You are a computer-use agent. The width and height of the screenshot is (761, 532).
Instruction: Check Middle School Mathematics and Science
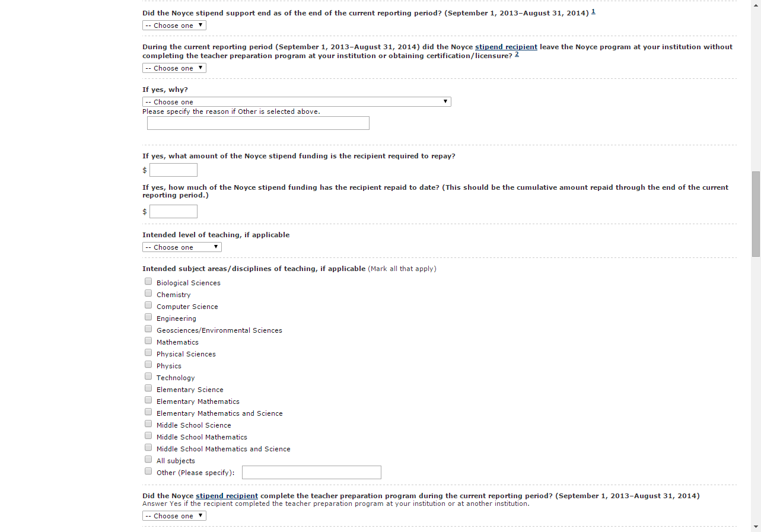pyautogui.click(x=148, y=448)
